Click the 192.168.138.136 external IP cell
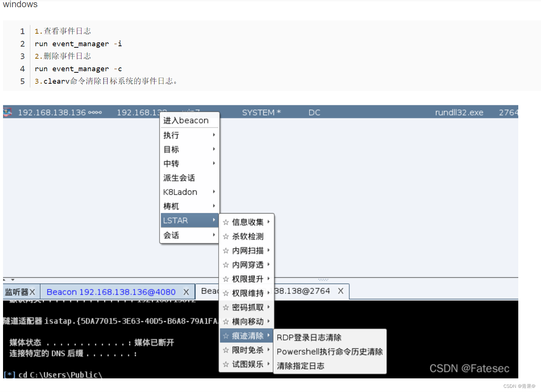This screenshot has height=392, width=541. 52,112
